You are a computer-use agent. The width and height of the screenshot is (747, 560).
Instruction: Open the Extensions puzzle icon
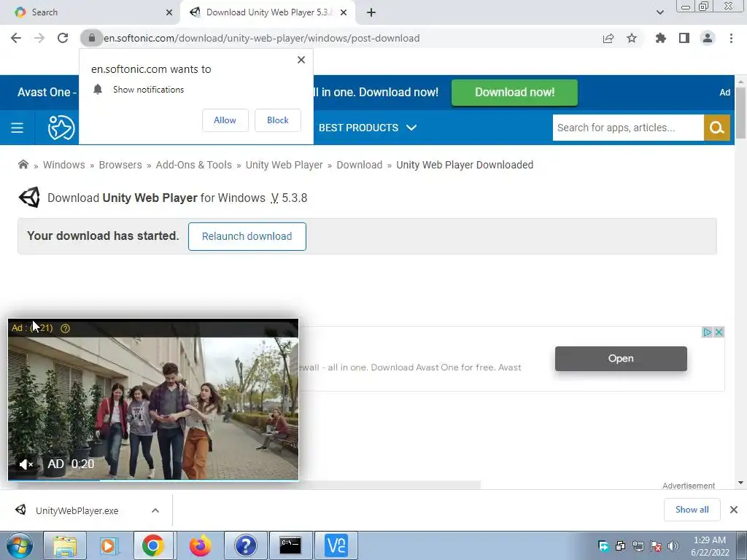[x=660, y=38]
